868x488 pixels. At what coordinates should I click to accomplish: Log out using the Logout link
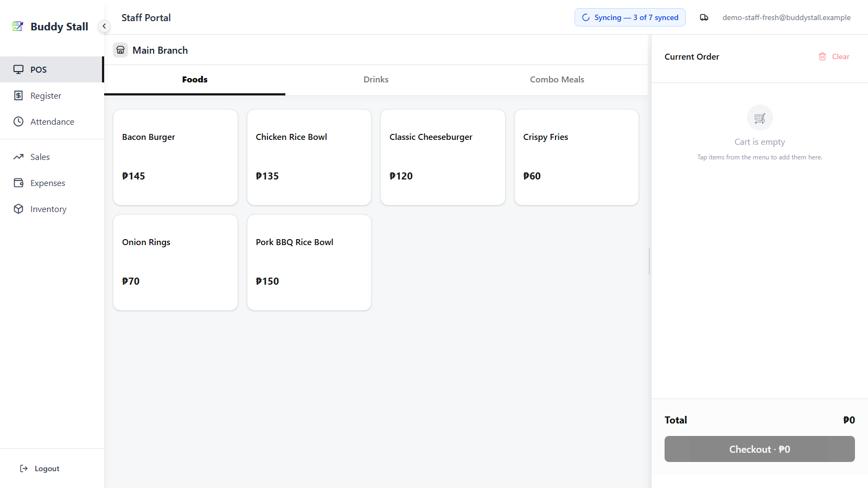pos(40,468)
